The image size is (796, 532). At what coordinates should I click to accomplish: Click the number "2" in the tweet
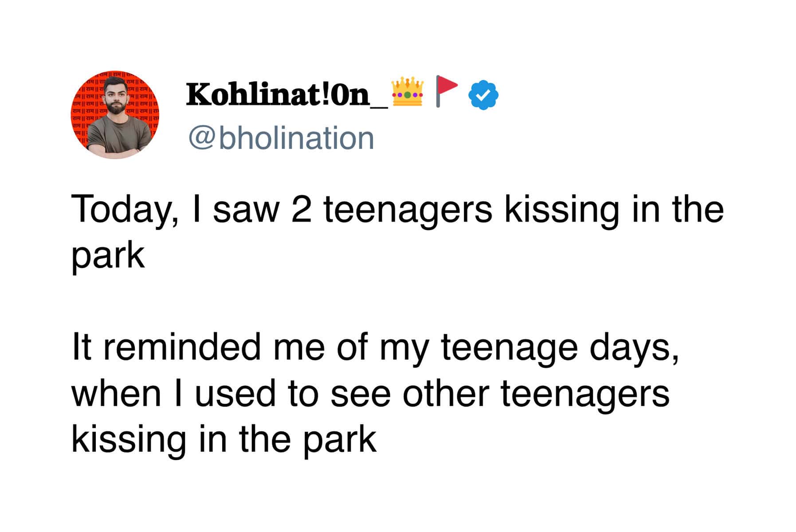tap(302, 209)
